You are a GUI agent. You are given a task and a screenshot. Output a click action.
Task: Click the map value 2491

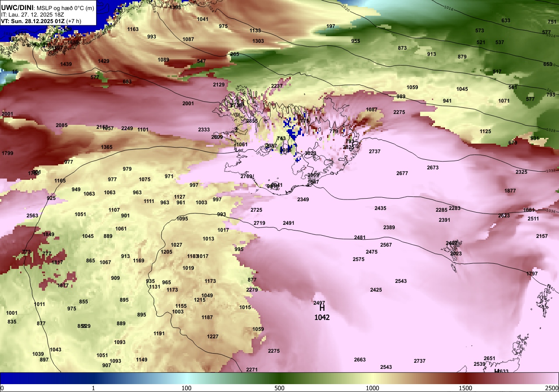(x=289, y=223)
